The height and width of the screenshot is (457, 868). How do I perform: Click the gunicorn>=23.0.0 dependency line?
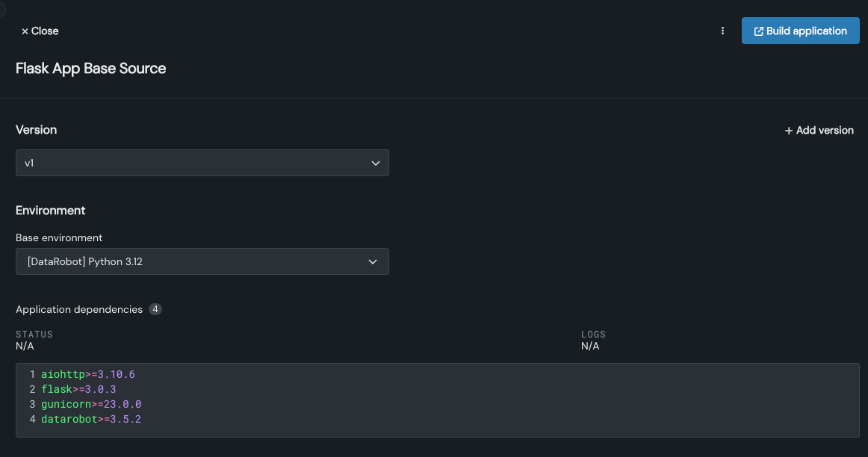click(91, 404)
